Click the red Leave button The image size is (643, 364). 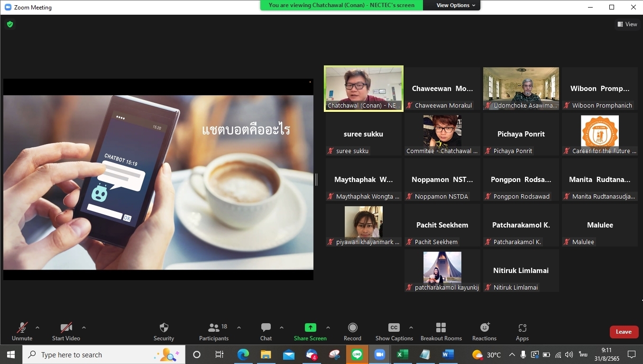[x=624, y=332]
